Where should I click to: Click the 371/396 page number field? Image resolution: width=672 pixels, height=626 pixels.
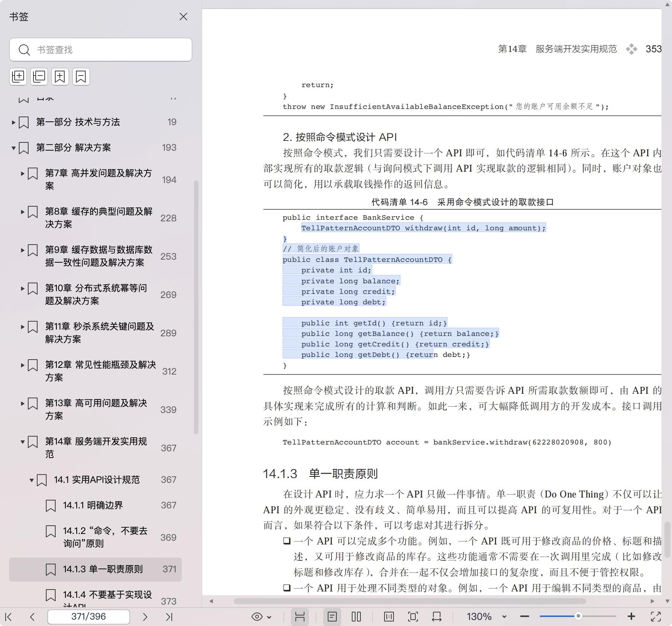click(89, 617)
